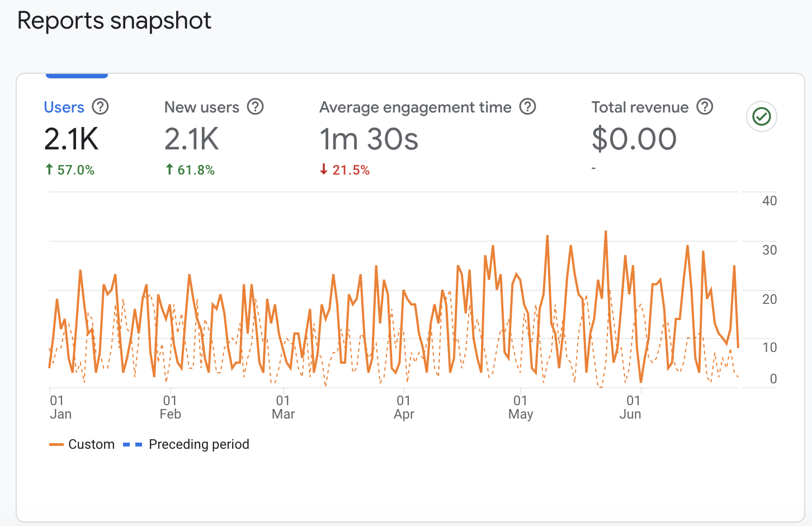
Task: Open help icon beside Total revenue
Action: [x=705, y=106]
